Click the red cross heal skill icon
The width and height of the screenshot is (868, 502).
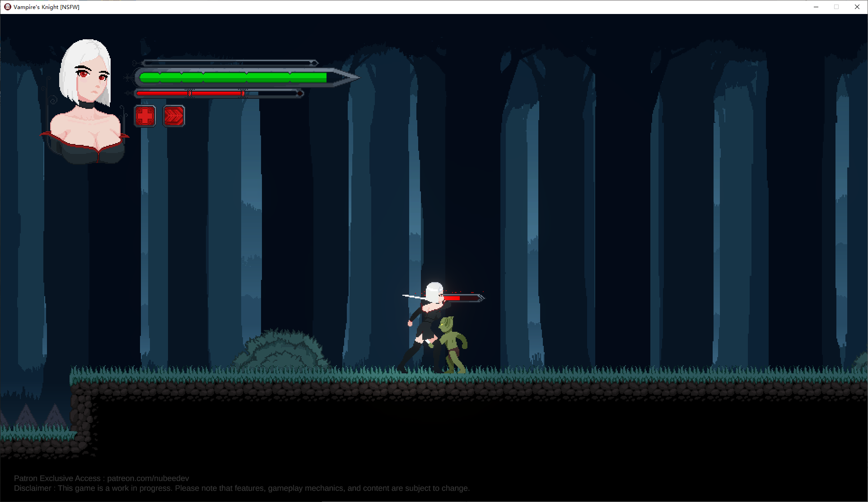click(x=145, y=116)
